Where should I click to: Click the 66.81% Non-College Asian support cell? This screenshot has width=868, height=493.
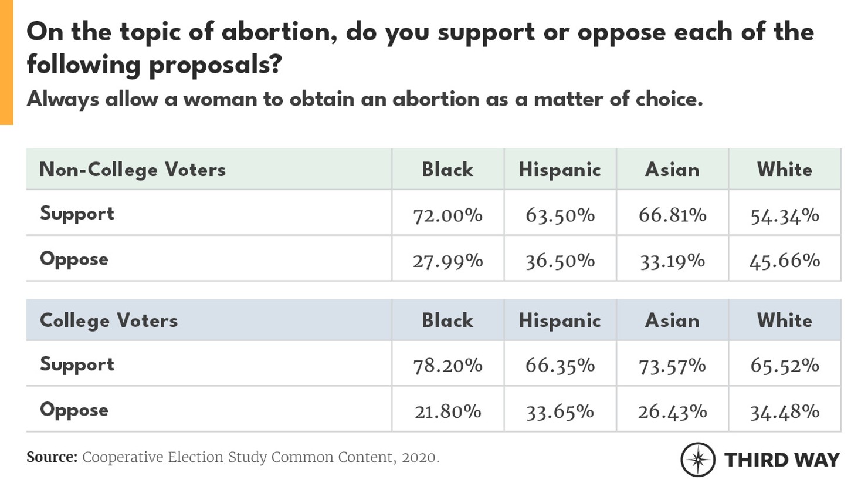pyautogui.click(x=672, y=215)
